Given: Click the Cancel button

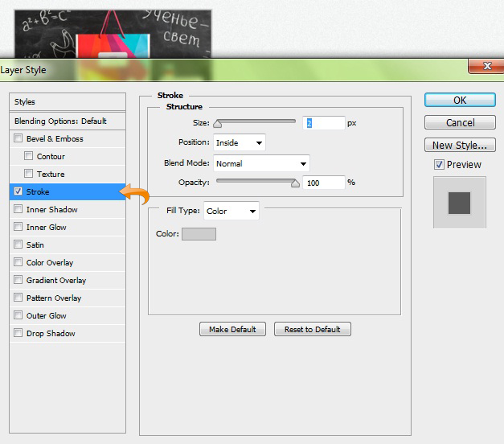Looking at the screenshot, I should [460, 123].
